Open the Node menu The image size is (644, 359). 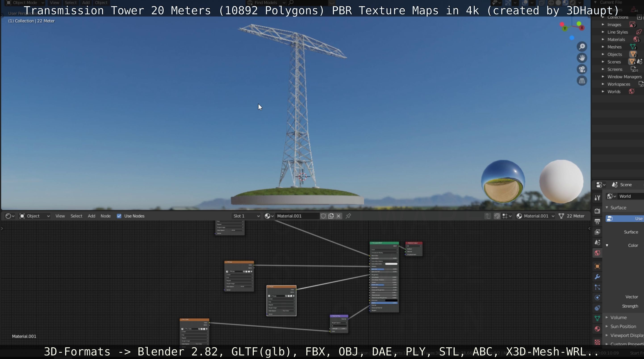point(105,216)
